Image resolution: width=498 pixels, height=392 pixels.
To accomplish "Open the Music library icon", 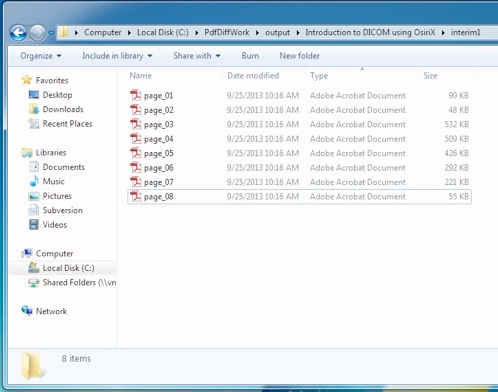I will (34, 181).
